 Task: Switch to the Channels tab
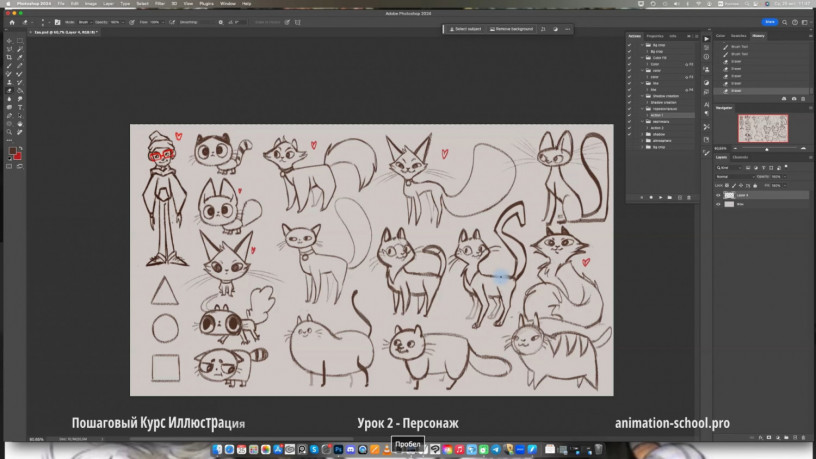(x=741, y=157)
